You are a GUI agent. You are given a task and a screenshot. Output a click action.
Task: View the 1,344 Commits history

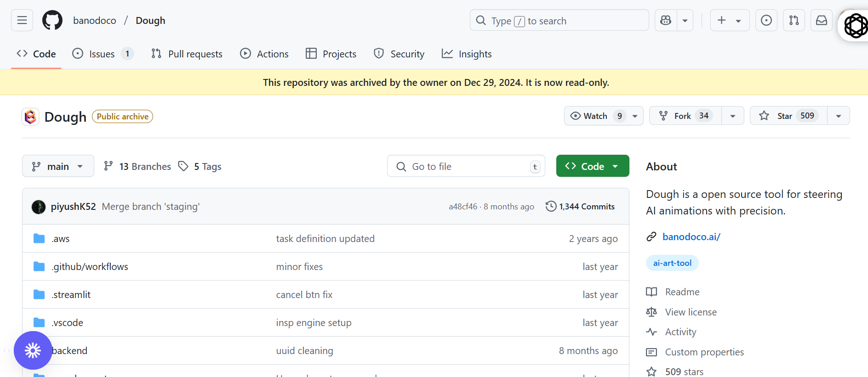click(580, 207)
